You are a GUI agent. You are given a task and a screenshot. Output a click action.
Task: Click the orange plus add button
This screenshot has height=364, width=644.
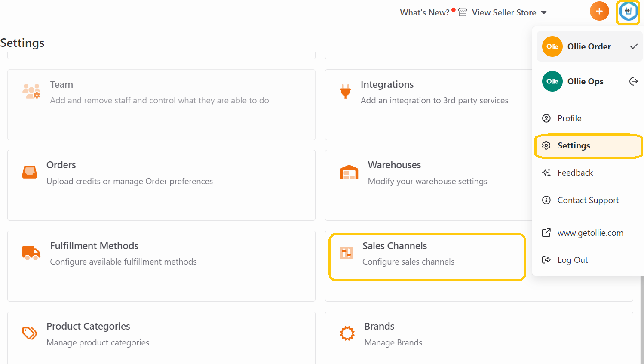pos(599,11)
